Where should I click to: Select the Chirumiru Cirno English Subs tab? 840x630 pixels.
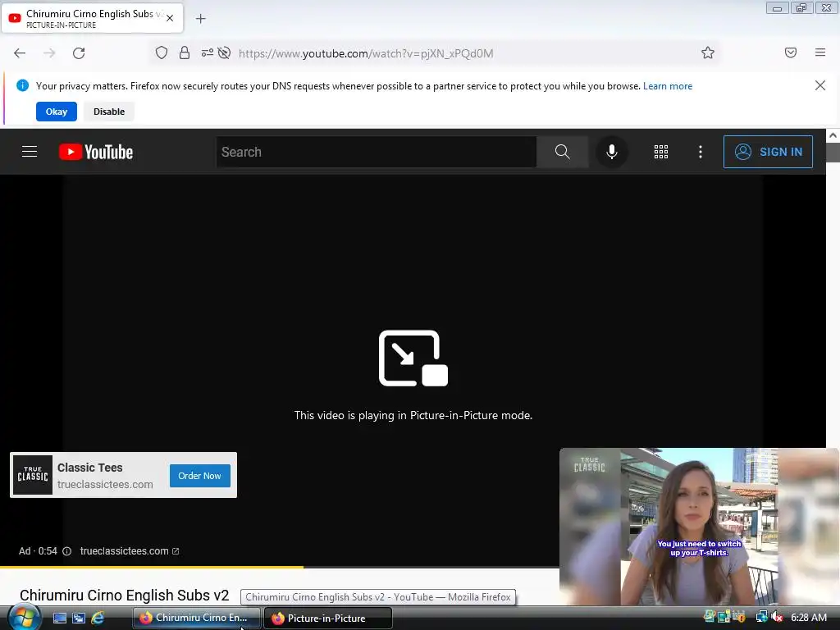pos(92,18)
